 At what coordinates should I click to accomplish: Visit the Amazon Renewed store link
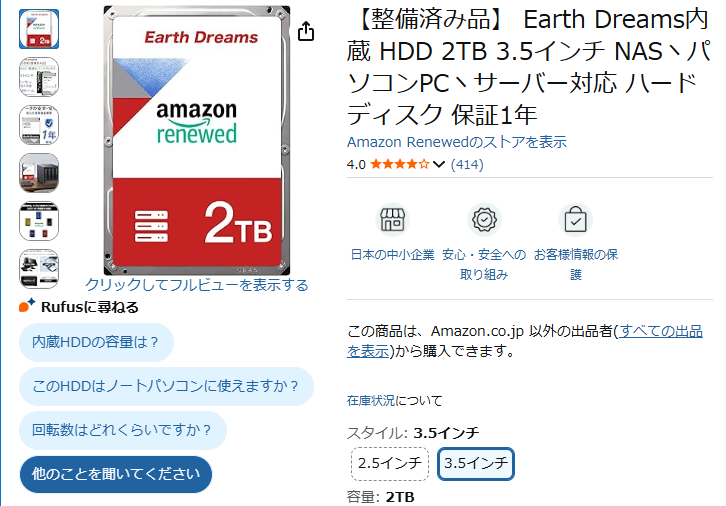coord(456,142)
